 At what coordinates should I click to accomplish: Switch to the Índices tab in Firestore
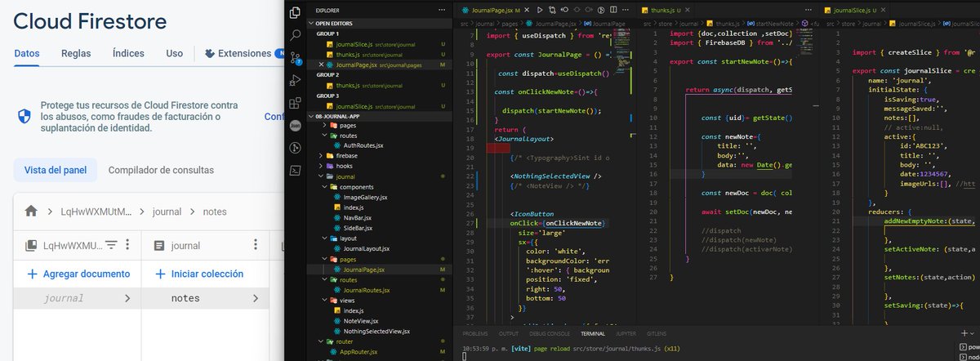[128, 54]
